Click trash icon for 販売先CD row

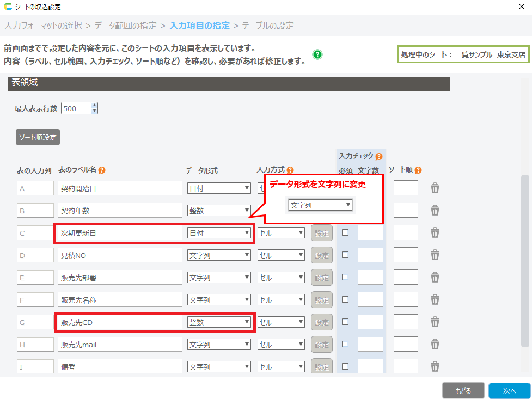click(435, 322)
